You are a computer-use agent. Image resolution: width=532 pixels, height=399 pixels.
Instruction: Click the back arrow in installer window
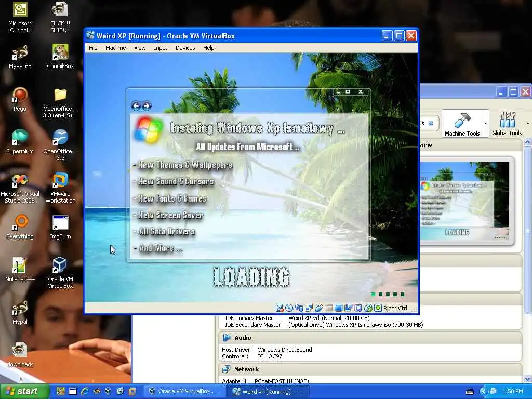pos(136,106)
